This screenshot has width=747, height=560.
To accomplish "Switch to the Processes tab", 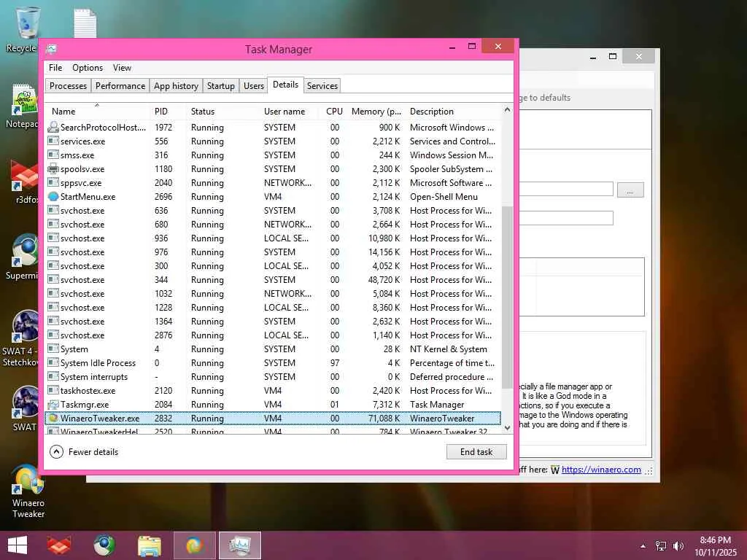I will click(x=68, y=86).
